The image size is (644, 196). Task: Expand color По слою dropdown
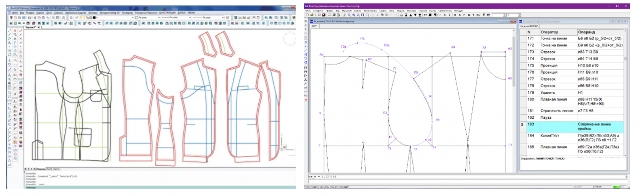click(159, 17)
